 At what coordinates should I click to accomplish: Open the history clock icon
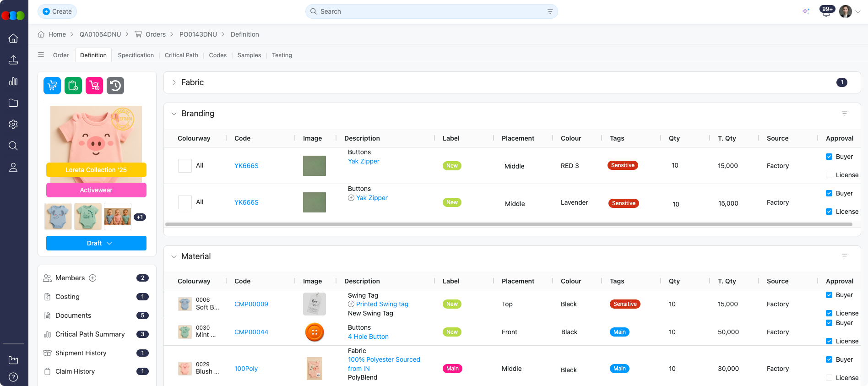[115, 86]
